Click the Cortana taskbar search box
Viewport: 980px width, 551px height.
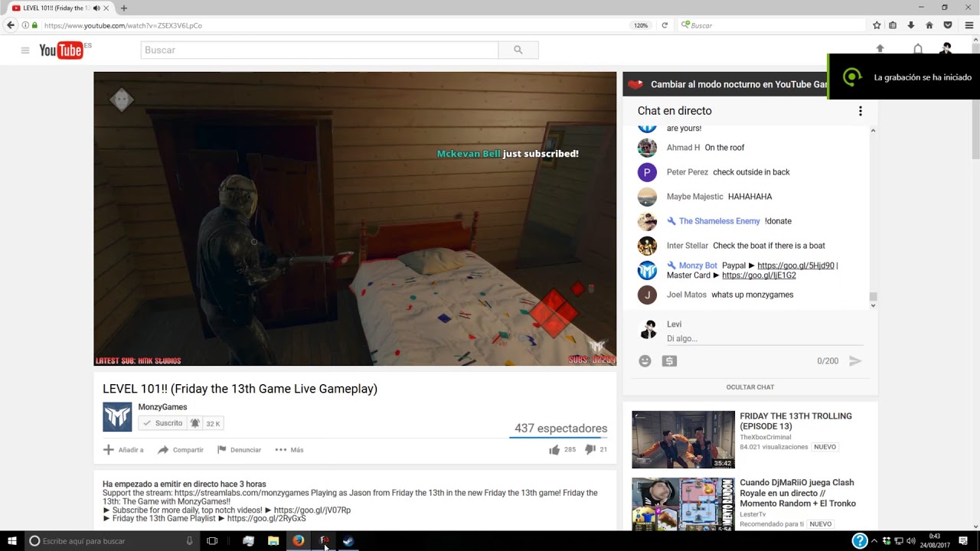click(112, 541)
